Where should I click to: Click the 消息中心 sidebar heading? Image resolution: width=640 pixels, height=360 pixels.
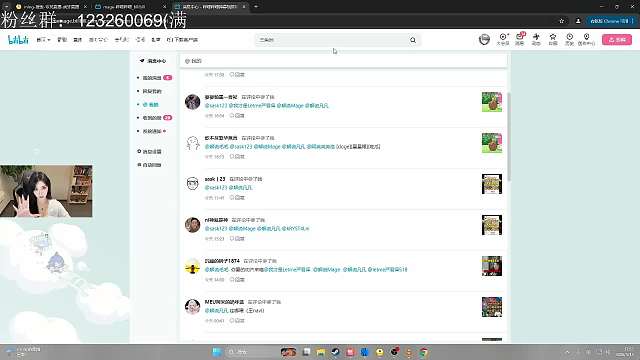coord(153,61)
